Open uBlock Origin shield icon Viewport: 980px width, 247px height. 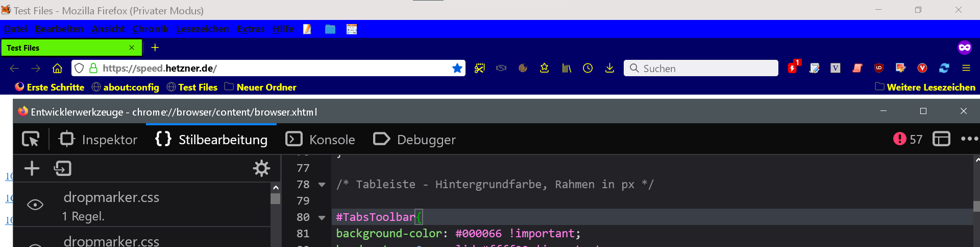(879, 68)
